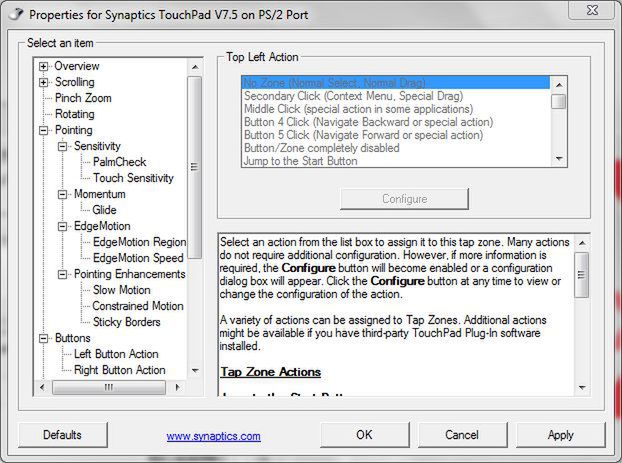The image size is (622, 463).
Task: Click help text scroll up arrow
Action: [582, 243]
